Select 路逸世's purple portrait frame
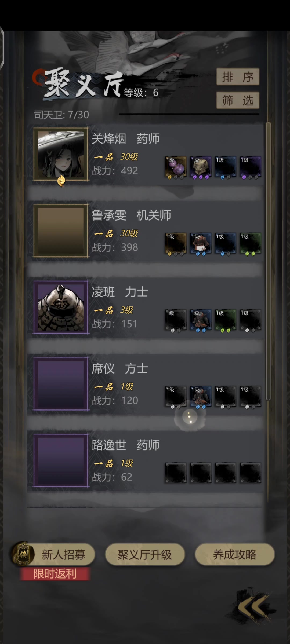Viewport: 290px width, 644px height. [x=61, y=460]
